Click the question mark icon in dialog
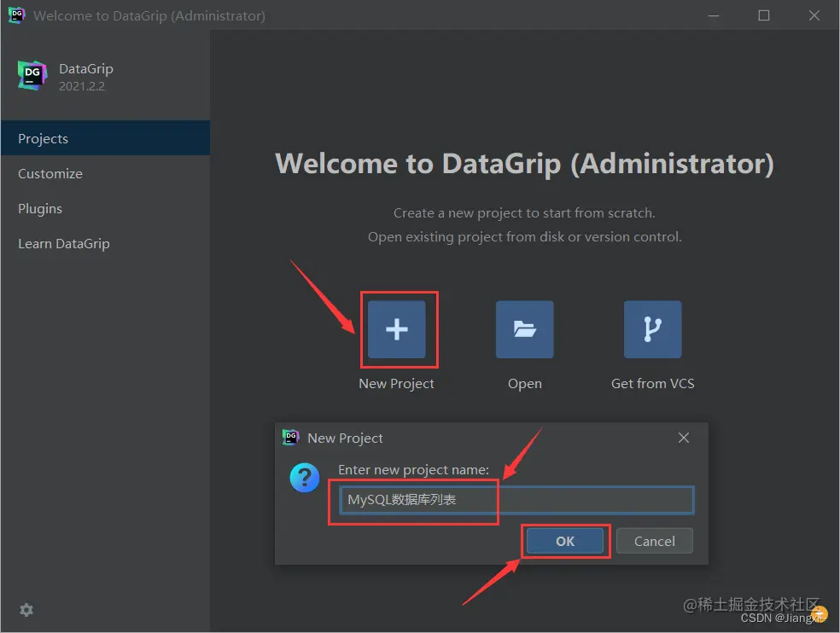This screenshot has width=840, height=633. point(305,477)
